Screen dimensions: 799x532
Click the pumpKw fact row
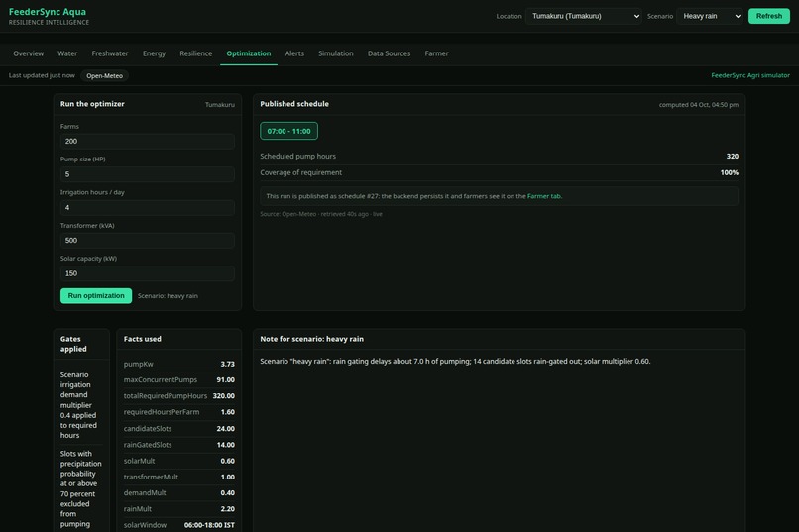[178, 364]
